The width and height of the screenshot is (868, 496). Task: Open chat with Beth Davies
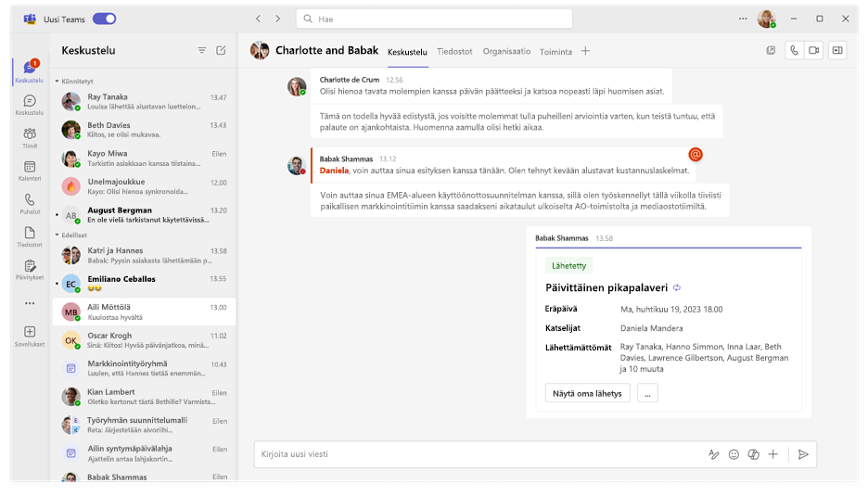click(144, 130)
